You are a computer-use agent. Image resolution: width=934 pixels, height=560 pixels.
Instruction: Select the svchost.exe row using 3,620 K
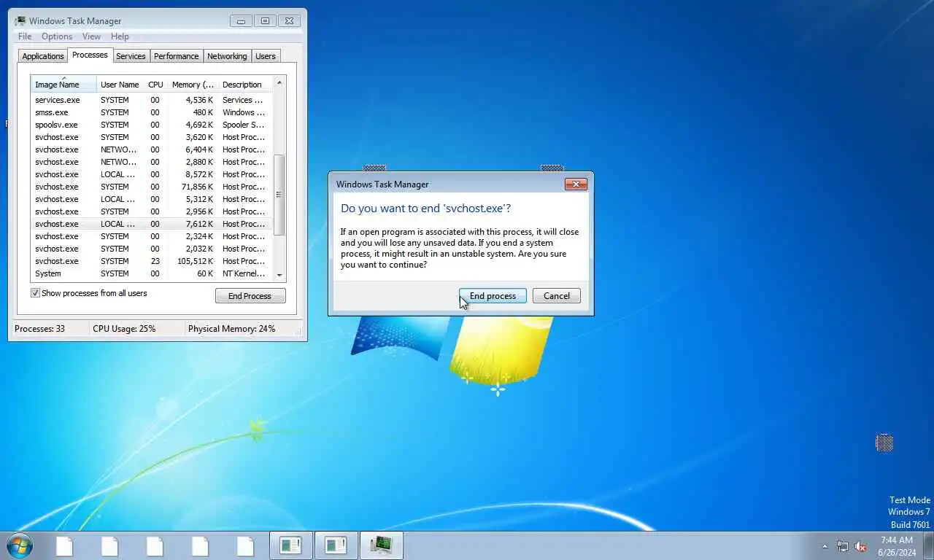pyautogui.click(x=152, y=137)
